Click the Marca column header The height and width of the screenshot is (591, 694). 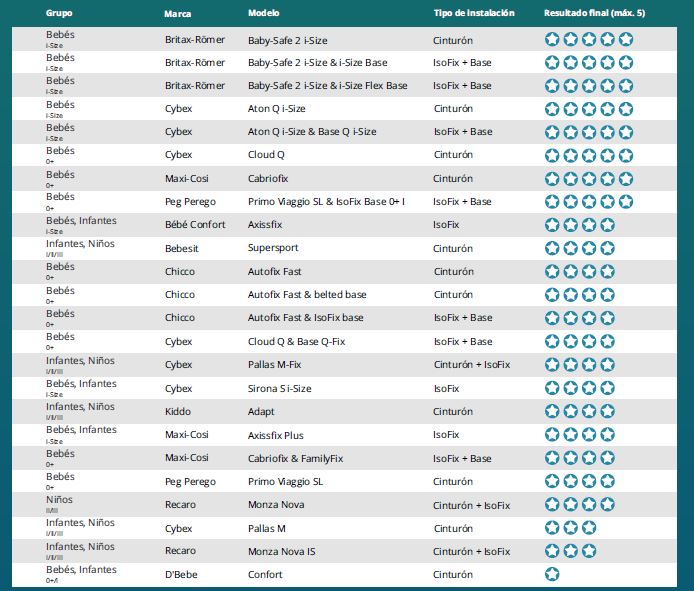click(178, 14)
